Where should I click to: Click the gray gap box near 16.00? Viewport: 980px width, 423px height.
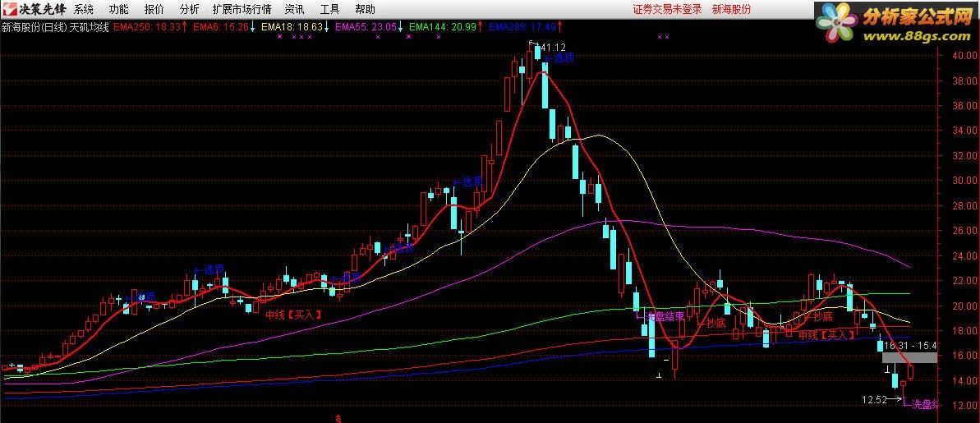(x=909, y=357)
